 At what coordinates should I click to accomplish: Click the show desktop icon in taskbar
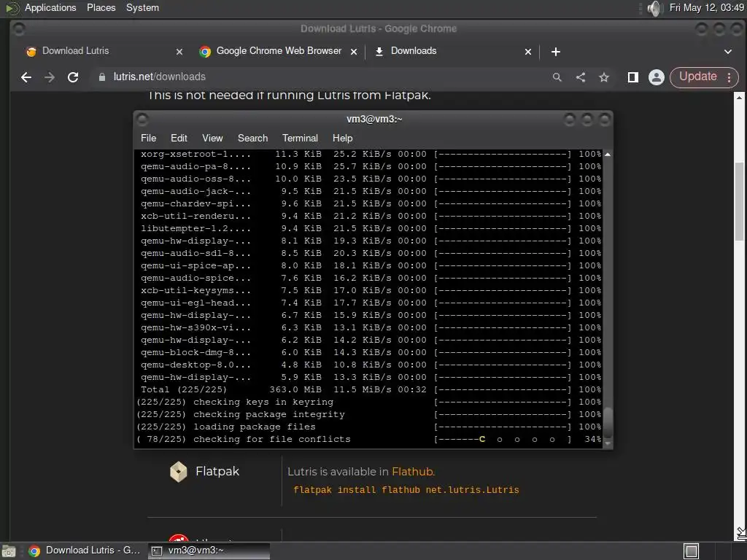(x=9, y=551)
